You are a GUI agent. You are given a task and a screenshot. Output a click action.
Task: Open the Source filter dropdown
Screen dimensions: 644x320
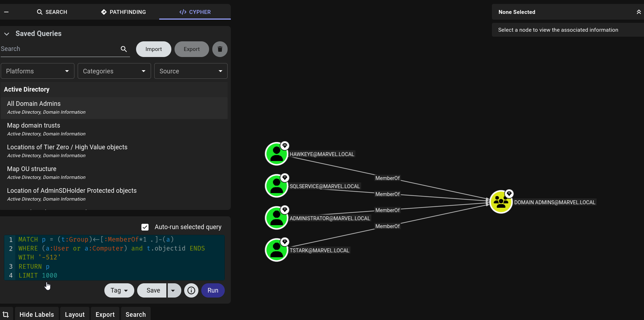191,71
